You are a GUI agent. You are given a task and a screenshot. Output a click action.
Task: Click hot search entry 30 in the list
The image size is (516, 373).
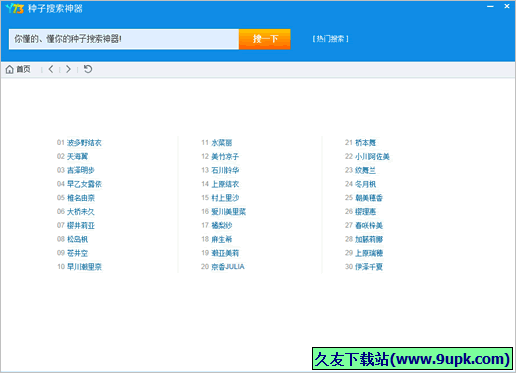pos(369,267)
